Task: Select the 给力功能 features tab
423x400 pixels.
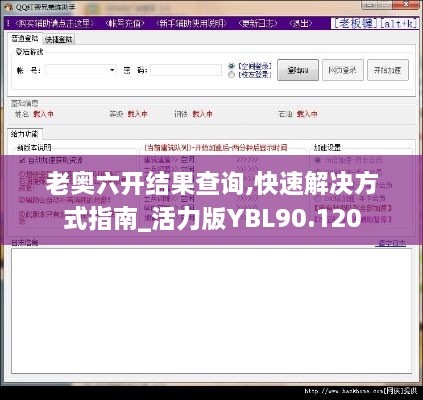Action: pos(25,134)
